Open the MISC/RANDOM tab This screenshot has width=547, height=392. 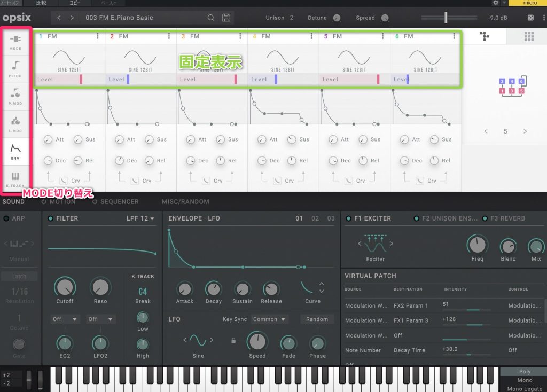click(x=185, y=202)
